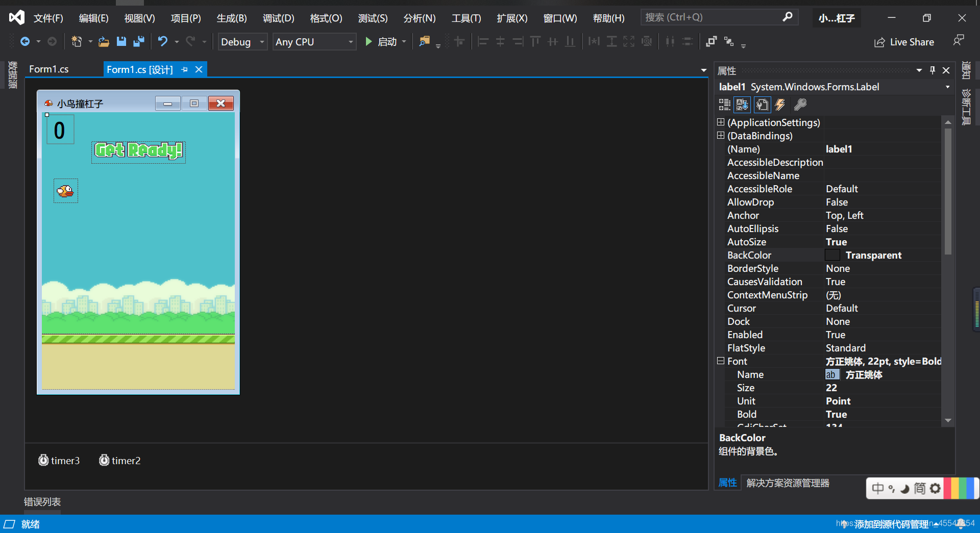Open the 文件(F) menu

(x=48, y=18)
